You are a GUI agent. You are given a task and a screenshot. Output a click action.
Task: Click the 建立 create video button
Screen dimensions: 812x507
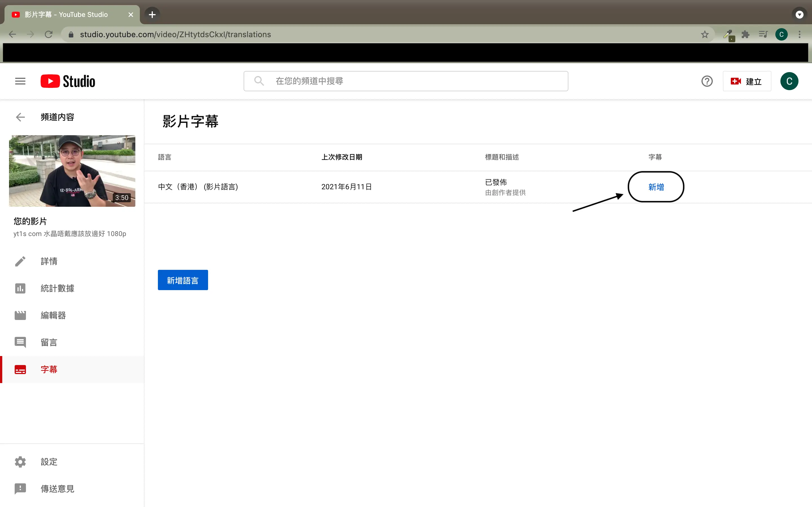[x=747, y=81]
